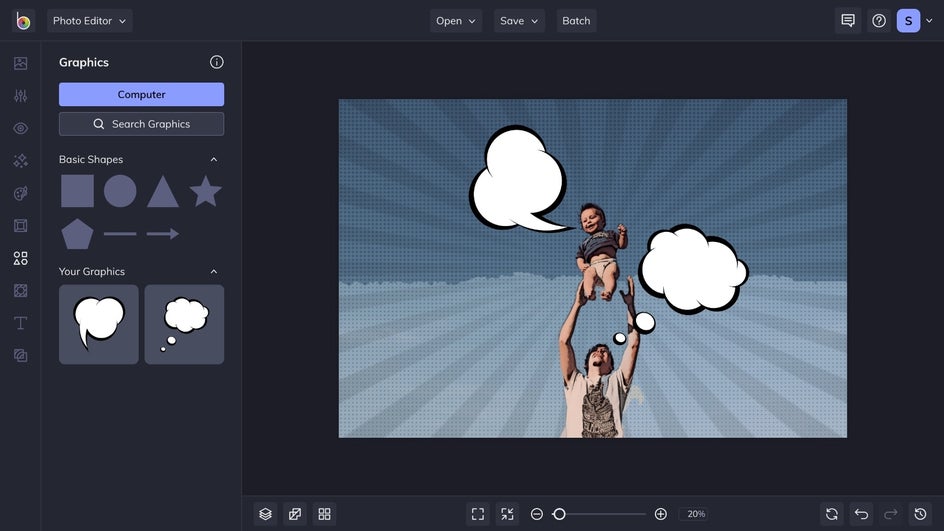
Task: Add the square shape
Action: [77, 191]
